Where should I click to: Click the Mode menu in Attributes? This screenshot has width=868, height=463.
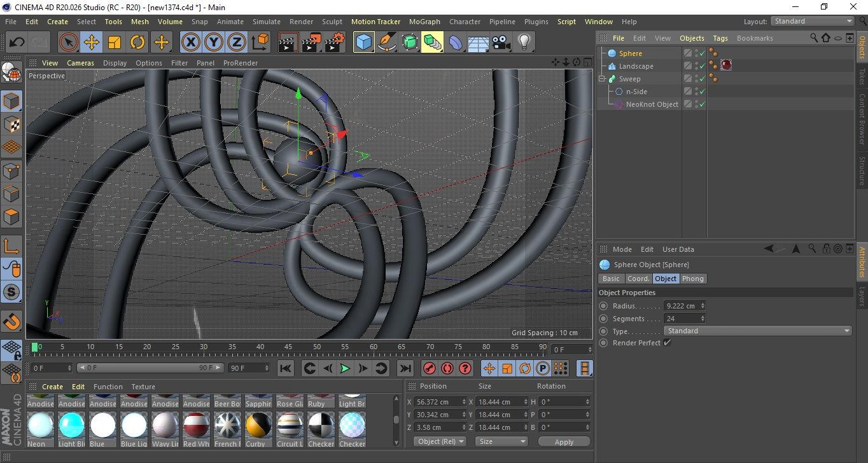(622, 249)
